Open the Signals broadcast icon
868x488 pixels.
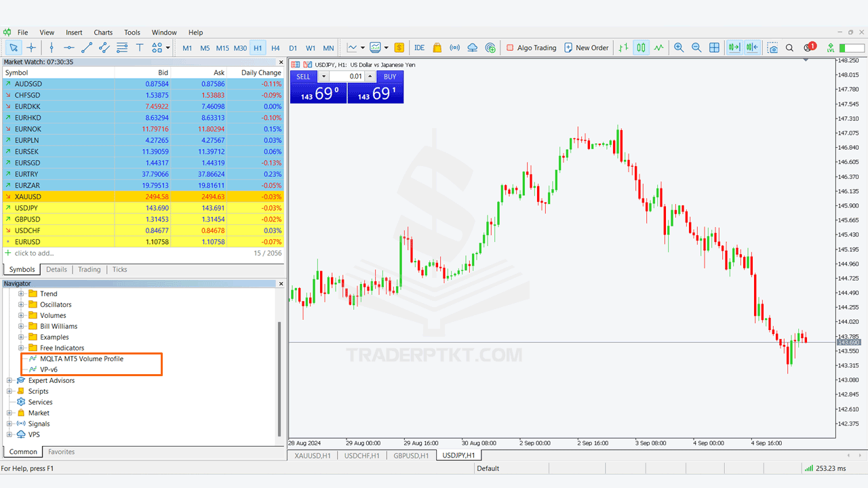tap(455, 47)
